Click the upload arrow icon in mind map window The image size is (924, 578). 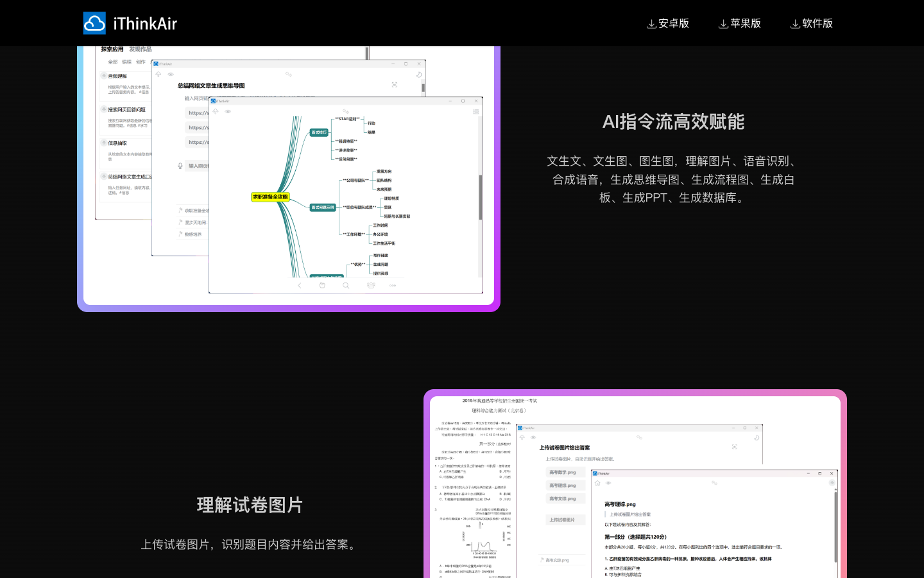[216, 111]
